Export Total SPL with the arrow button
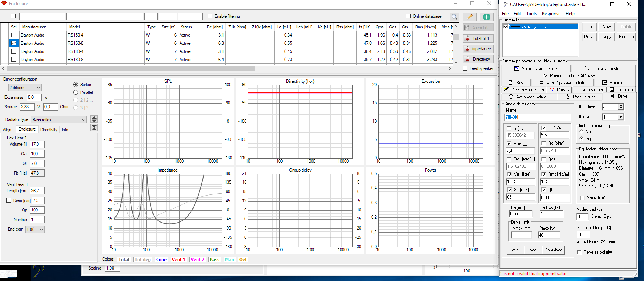The image size is (644, 281). pos(478,38)
